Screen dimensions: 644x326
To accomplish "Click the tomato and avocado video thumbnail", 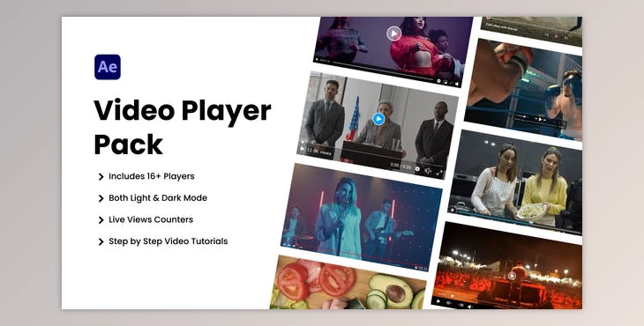I will click(348, 284).
